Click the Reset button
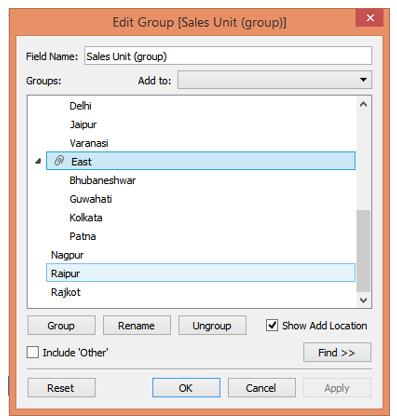397x419 pixels. (x=61, y=388)
